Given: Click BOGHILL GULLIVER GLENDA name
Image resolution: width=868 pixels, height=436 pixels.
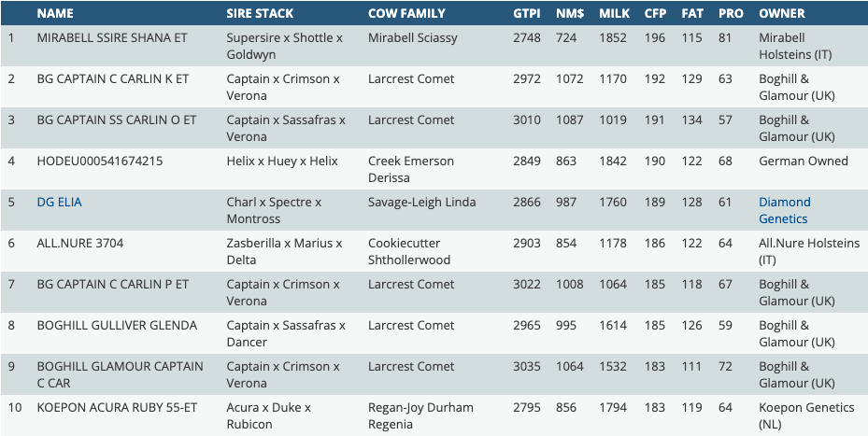Looking at the screenshot, I should (x=117, y=325).
